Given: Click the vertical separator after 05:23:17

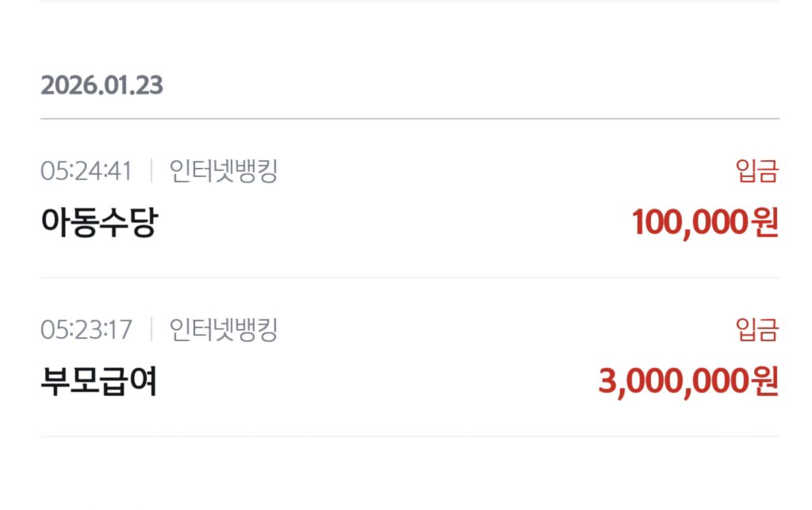Looking at the screenshot, I should coord(151,329).
